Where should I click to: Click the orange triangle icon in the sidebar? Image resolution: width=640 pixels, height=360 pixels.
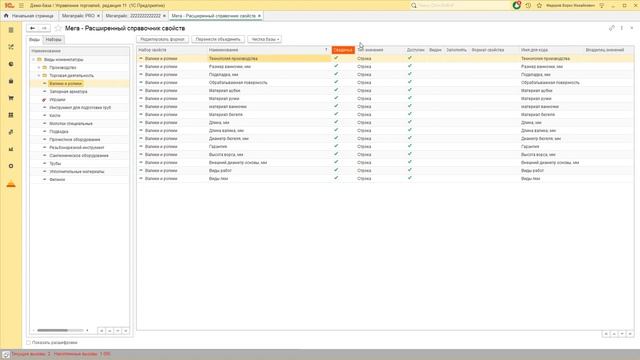point(11,184)
